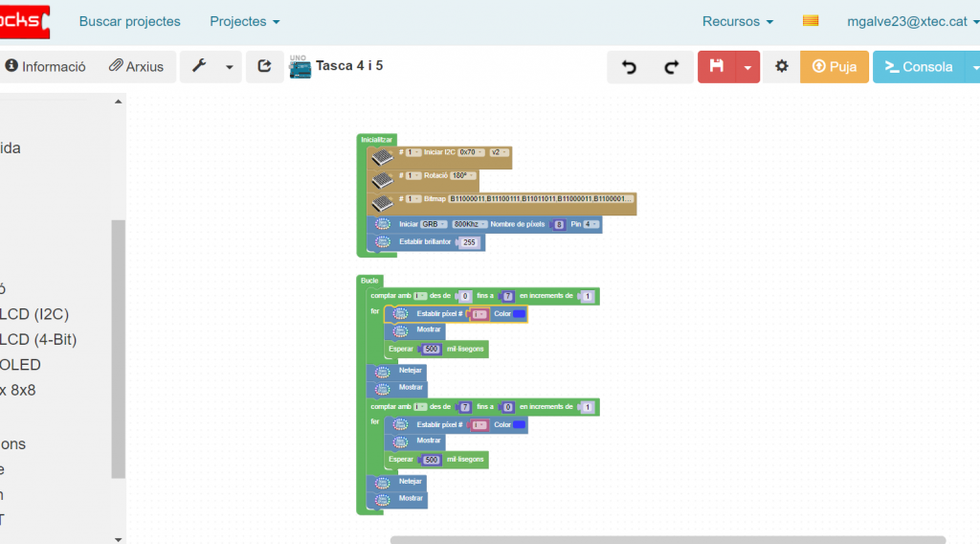Click the redo arrow button
The image size is (980, 544).
tap(672, 67)
